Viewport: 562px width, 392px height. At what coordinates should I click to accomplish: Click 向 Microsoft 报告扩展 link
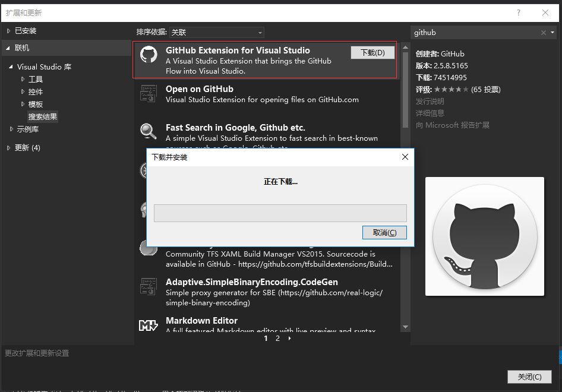click(x=452, y=125)
